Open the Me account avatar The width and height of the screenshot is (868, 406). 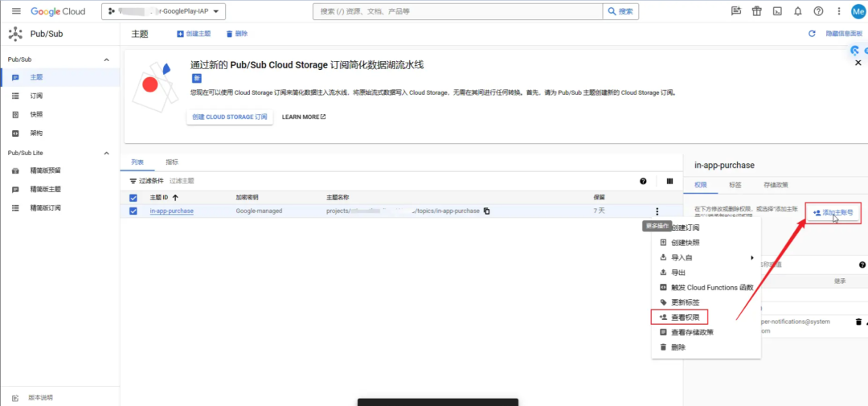[x=858, y=11]
